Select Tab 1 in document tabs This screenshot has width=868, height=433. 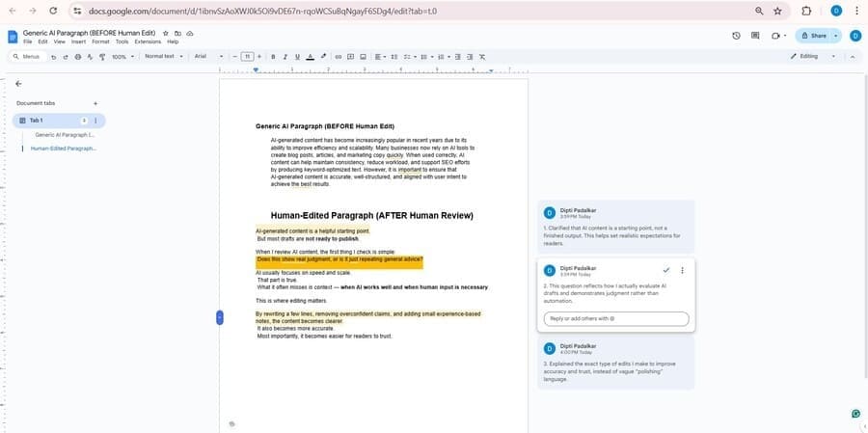(59, 121)
